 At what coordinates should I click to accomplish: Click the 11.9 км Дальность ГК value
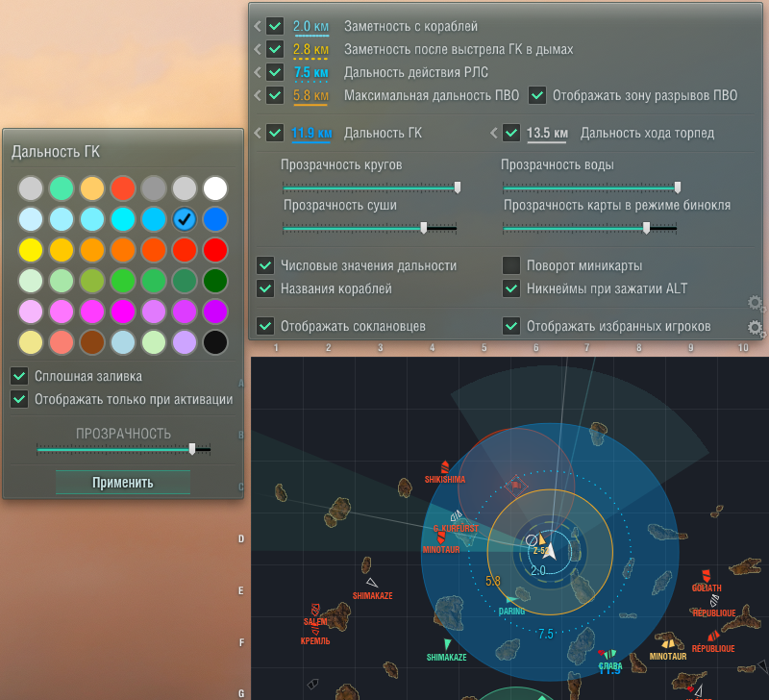click(x=311, y=133)
